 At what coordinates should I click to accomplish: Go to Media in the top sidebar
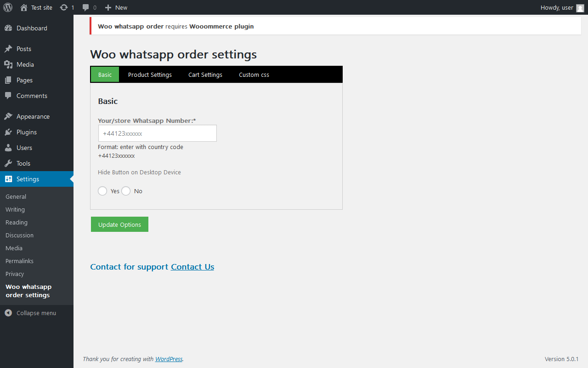(37, 64)
